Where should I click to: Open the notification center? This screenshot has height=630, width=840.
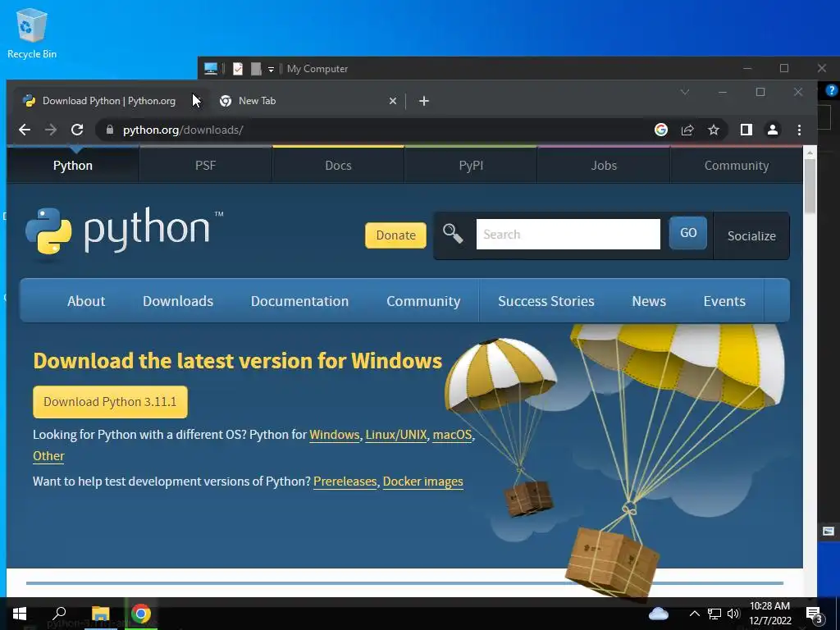815,614
